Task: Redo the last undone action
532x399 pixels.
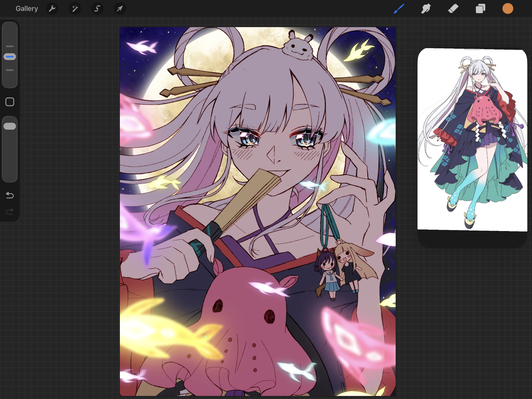Action: (10, 212)
